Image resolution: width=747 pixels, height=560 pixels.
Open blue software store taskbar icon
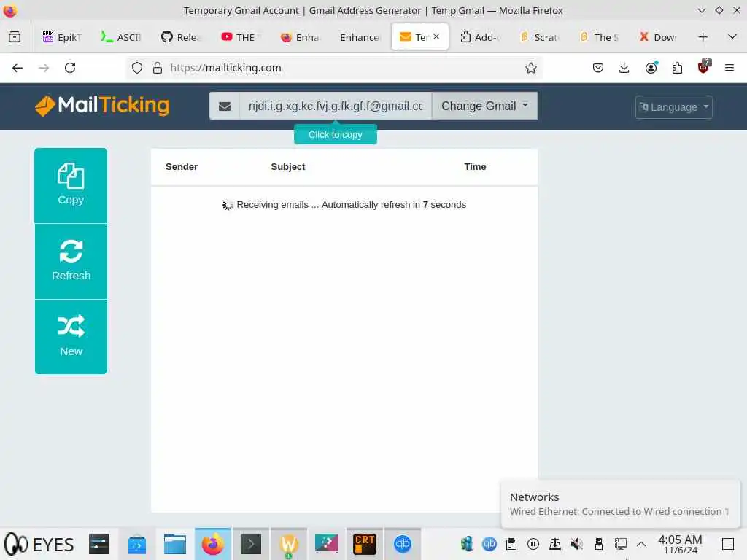pyautogui.click(x=137, y=544)
